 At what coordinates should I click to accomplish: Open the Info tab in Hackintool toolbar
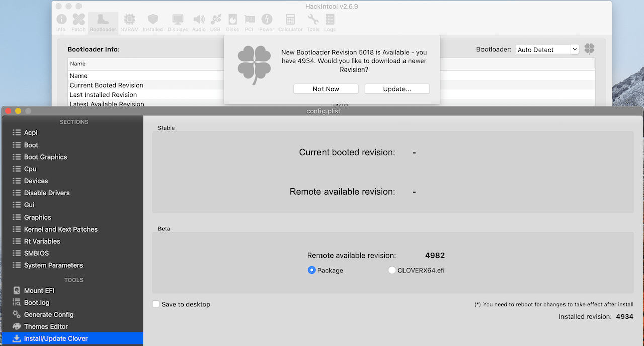pyautogui.click(x=61, y=23)
